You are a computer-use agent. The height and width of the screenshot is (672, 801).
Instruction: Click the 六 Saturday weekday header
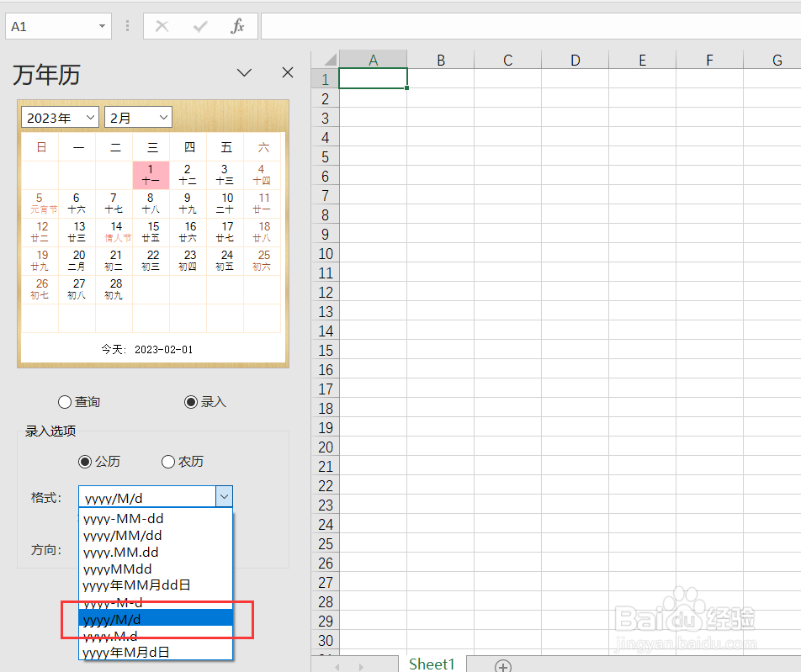click(x=263, y=147)
